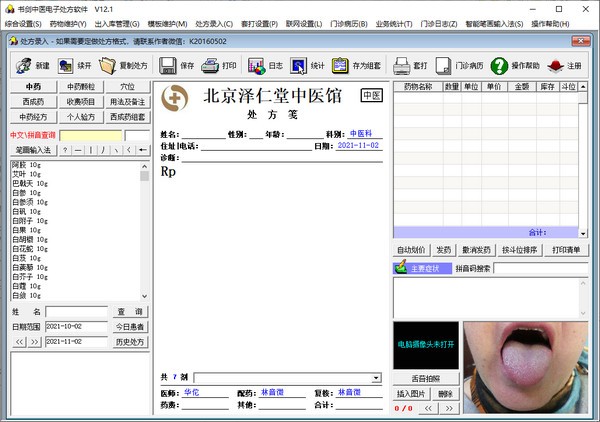Expand the dosage dropdown beside 共 7 剂
The height and width of the screenshot is (422, 600).
376,378
